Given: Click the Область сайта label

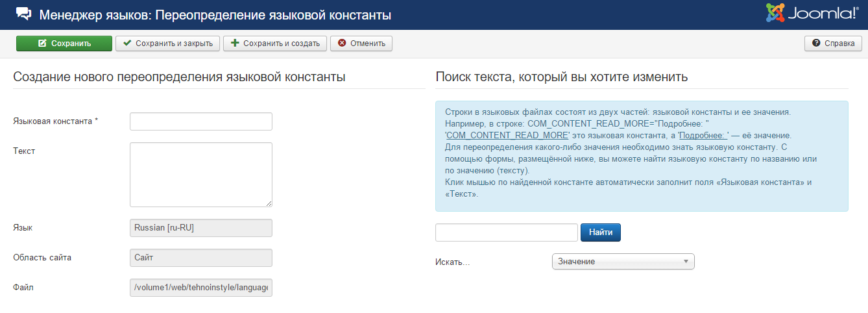Looking at the screenshot, I should pos(42,257).
